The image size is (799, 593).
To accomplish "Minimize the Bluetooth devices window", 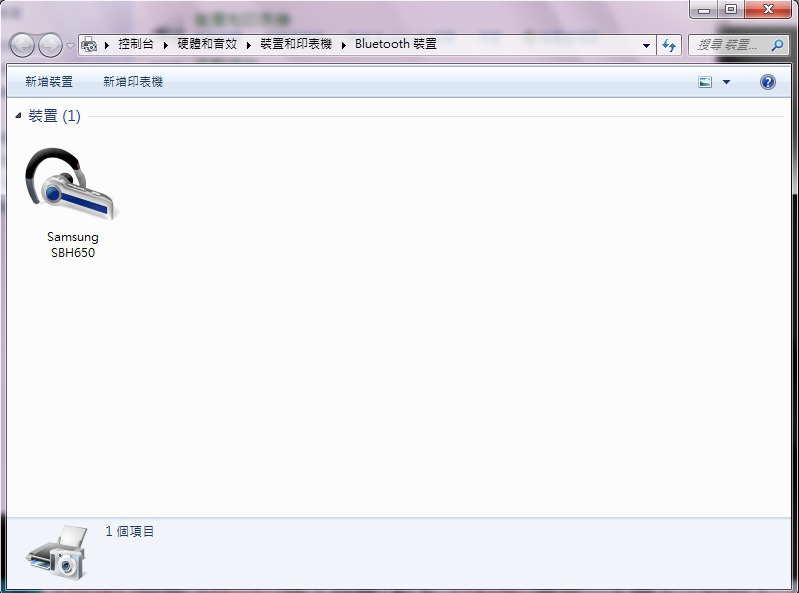I will [x=704, y=9].
